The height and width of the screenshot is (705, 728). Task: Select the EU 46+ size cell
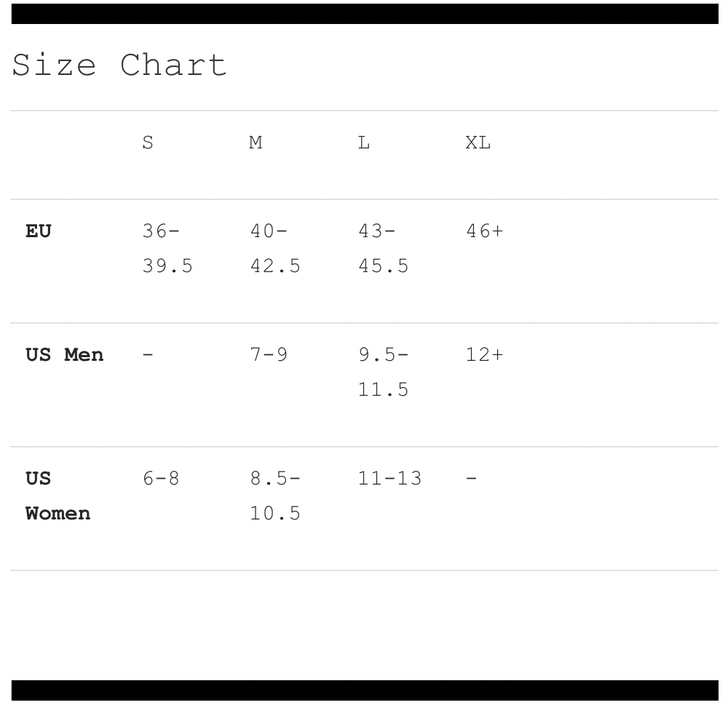point(484,232)
